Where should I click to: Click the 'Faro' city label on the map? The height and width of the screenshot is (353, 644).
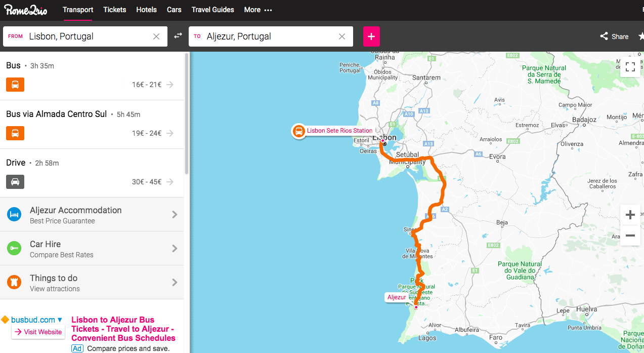[x=496, y=337]
